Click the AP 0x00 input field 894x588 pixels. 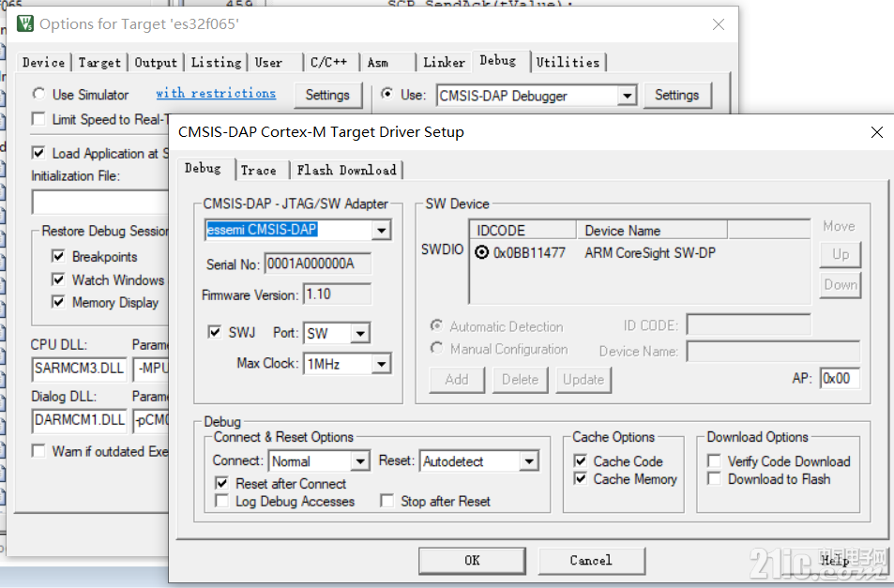click(x=840, y=378)
